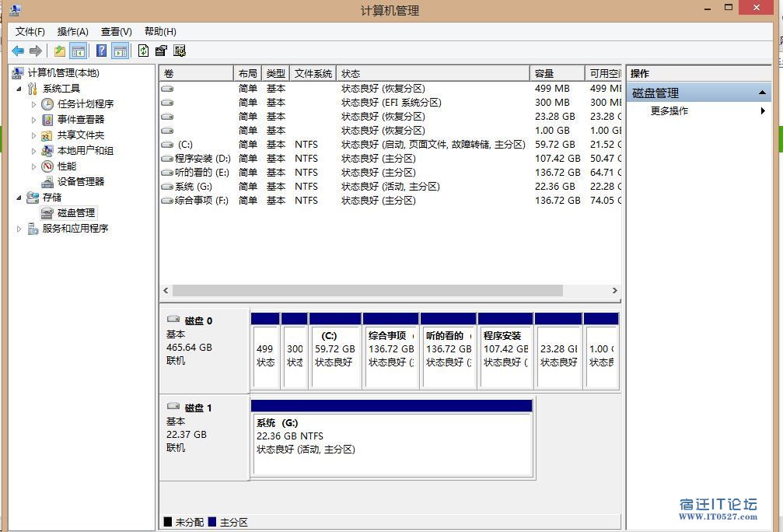Expand the 本地用户和组 tree node
This screenshot has width=783, height=532.
33,151
